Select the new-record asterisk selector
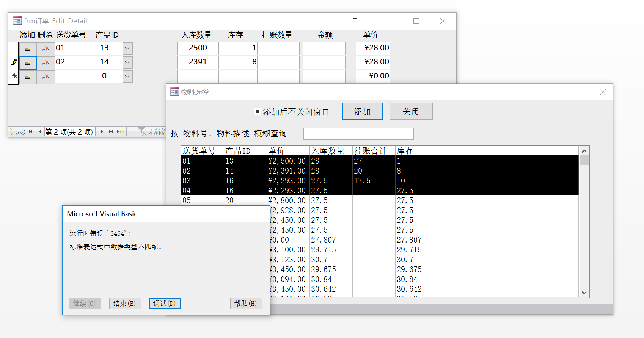The image size is (644, 338). (13, 77)
